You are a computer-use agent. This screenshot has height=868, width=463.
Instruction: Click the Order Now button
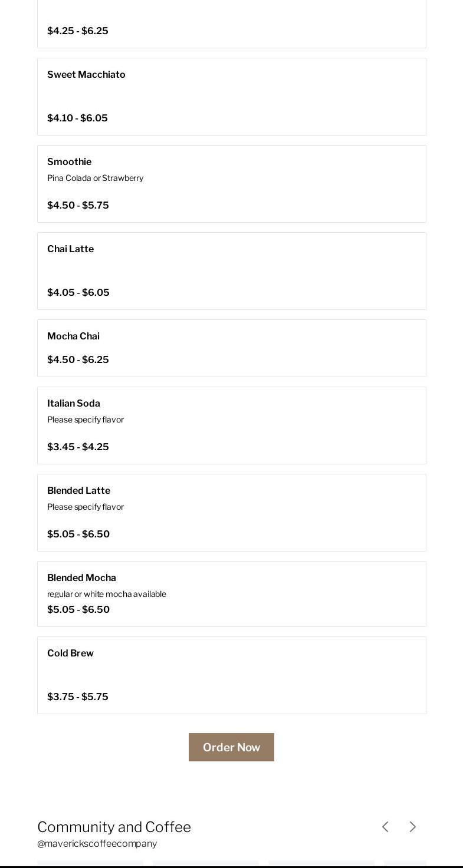[231, 747]
